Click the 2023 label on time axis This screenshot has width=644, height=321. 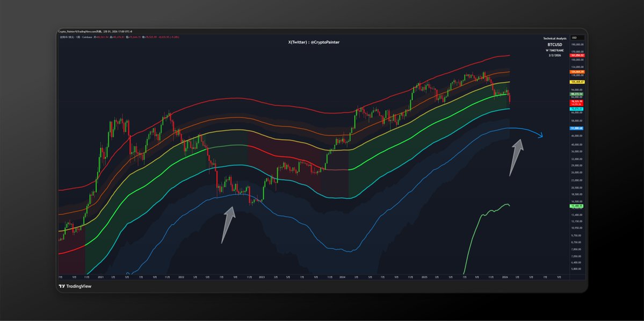pyautogui.click(x=262, y=277)
